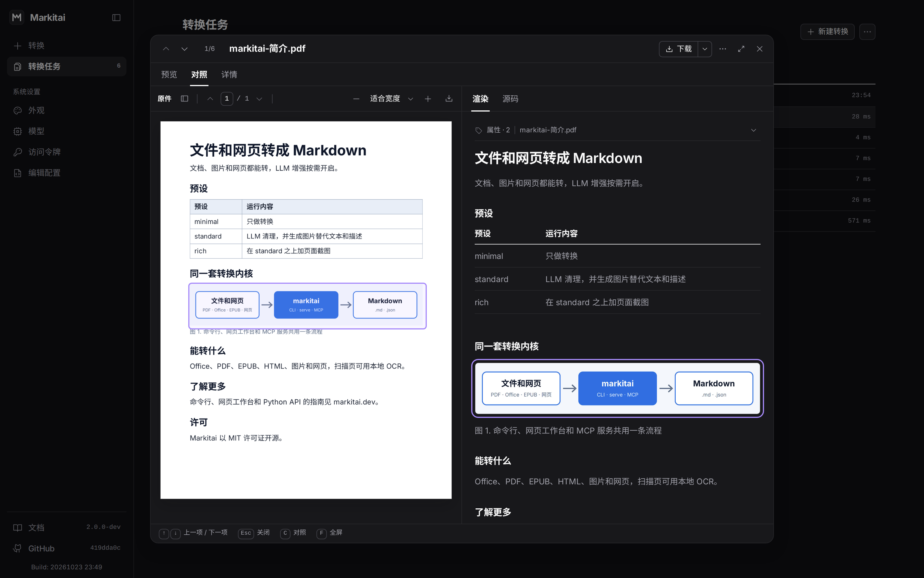This screenshot has height=578, width=924.
Task: Click the 1/6 item counter
Action: 210,49
